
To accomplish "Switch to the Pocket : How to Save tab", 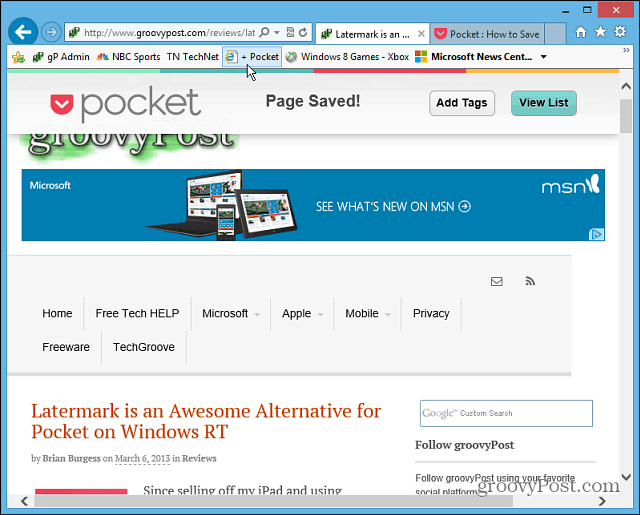I will point(487,34).
